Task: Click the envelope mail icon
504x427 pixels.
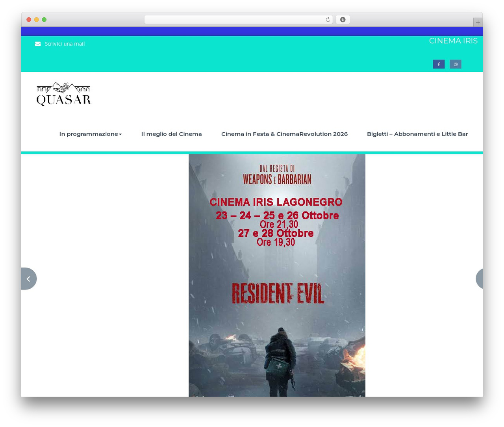Action: point(38,44)
